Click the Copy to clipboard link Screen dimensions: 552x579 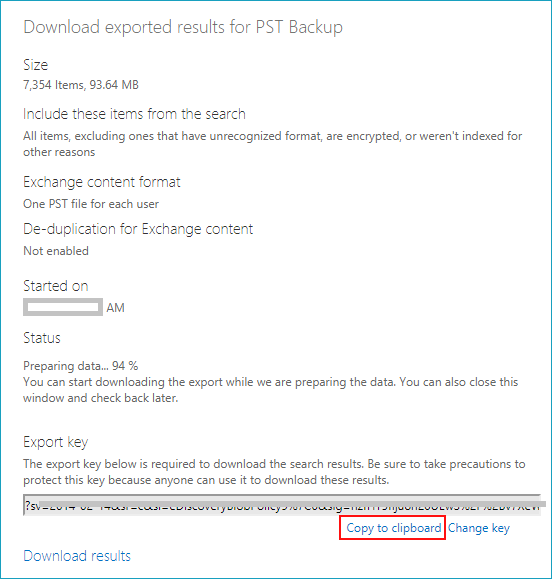pos(394,528)
